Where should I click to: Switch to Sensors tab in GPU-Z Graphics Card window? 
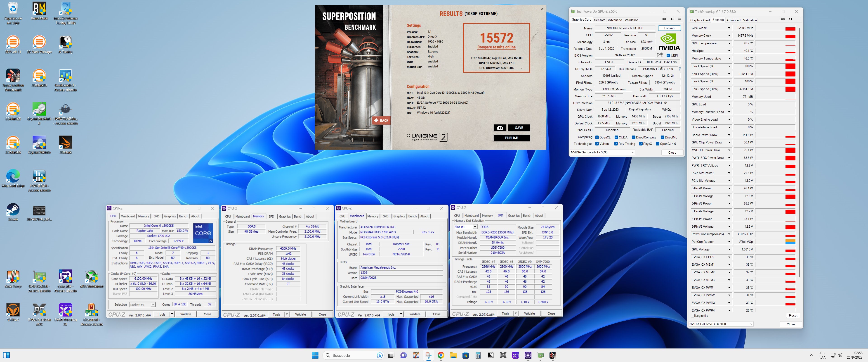pos(599,20)
